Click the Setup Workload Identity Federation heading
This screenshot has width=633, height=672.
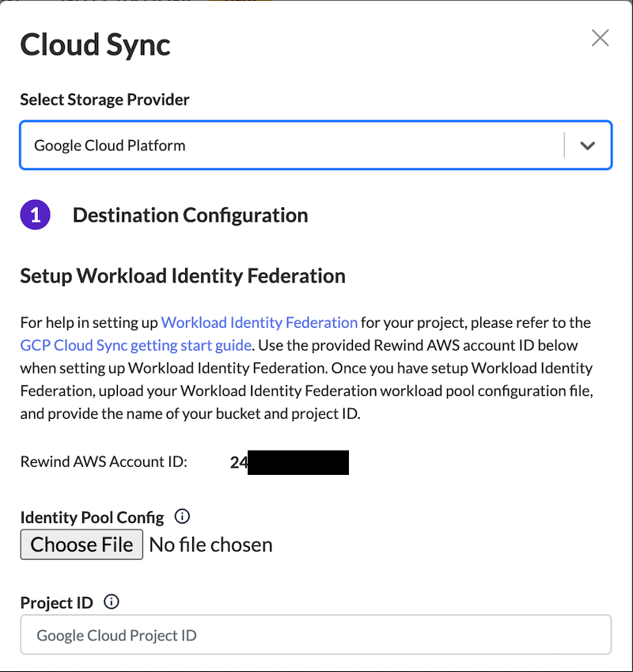tap(183, 276)
